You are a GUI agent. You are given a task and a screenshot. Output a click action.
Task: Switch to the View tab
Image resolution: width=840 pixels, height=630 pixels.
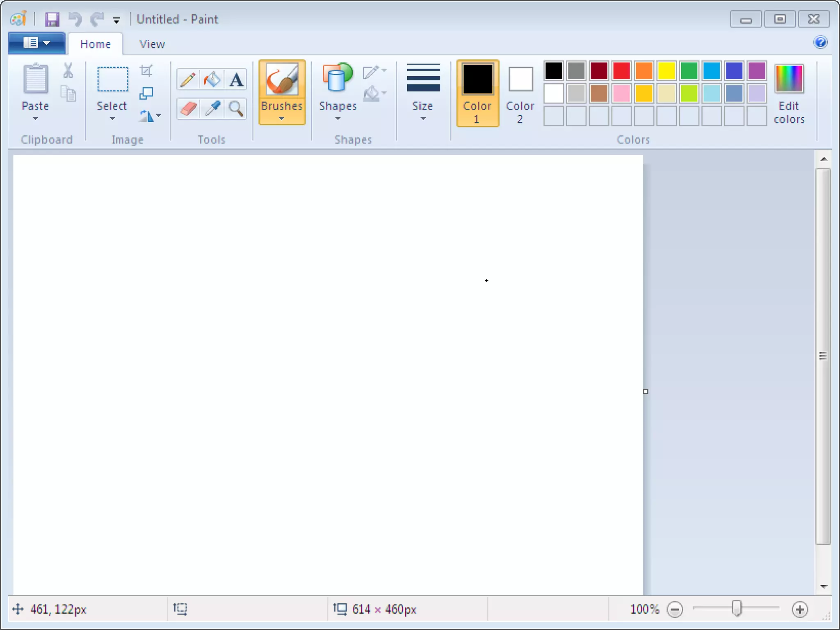coord(152,44)
